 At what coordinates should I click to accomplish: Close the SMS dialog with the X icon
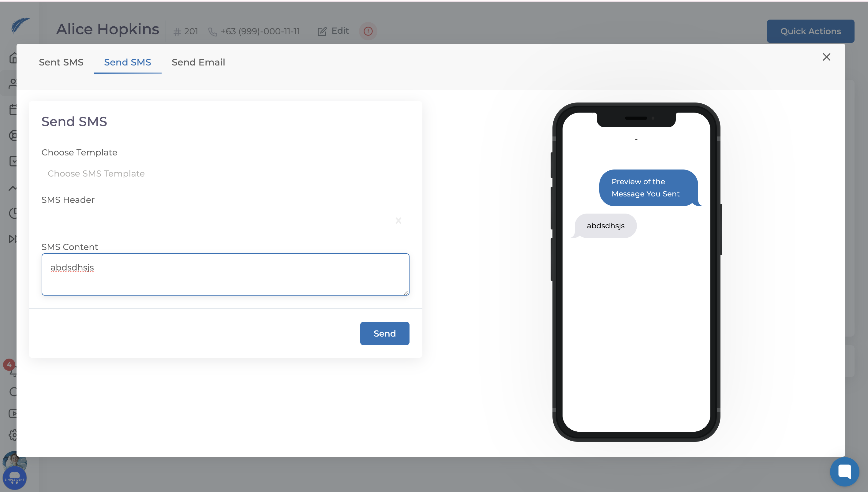point(826,57)
